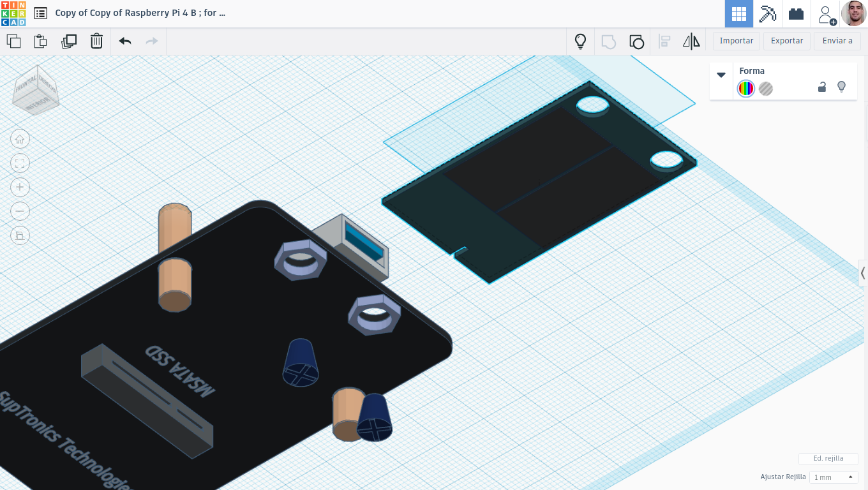This screenshot has width=868, height=490.
Task: Click the Home view button
Action: [x=20, y=139]
